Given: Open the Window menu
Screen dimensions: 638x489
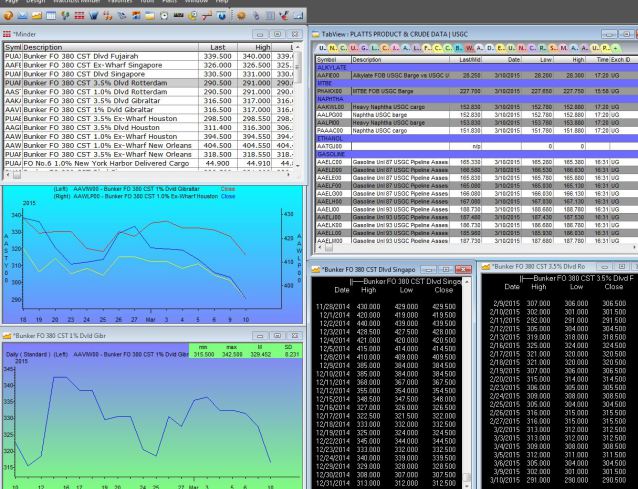Looking at the screenshot, I should point(197,2).
